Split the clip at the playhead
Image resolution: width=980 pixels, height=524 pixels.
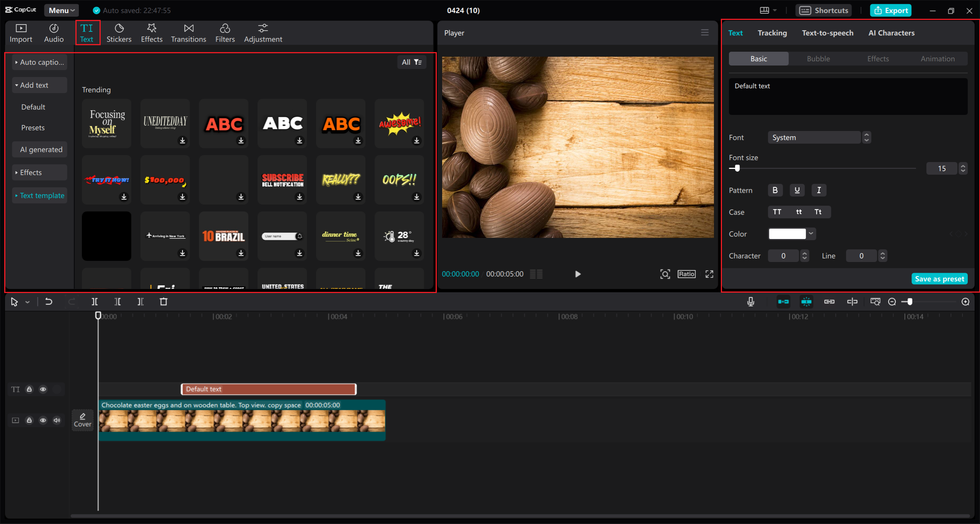point(95,301)
